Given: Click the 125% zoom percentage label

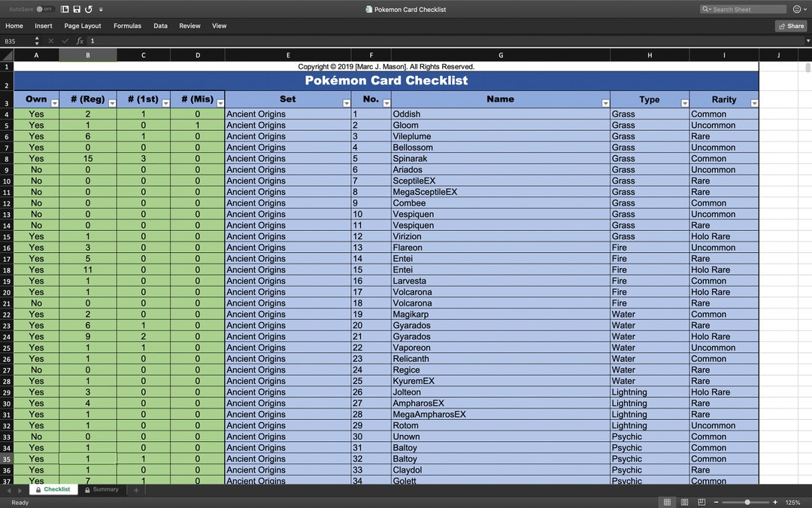Looking at the screenshot, I should (x=793, y=502).
